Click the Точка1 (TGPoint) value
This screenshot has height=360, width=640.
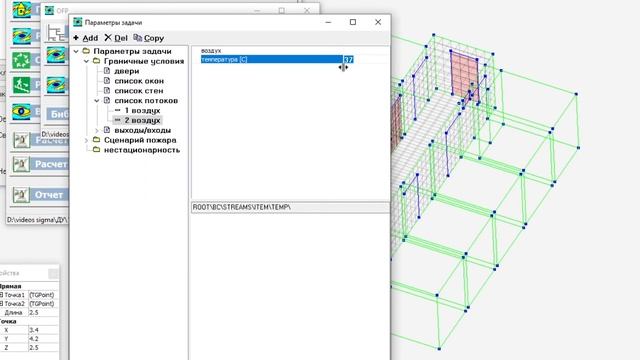coord(43,295)
